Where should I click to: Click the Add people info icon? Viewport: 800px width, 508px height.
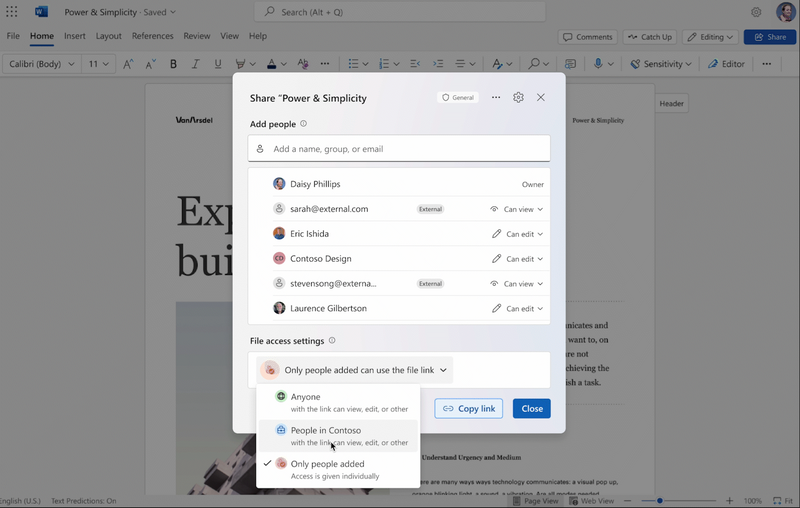point(304,124)
